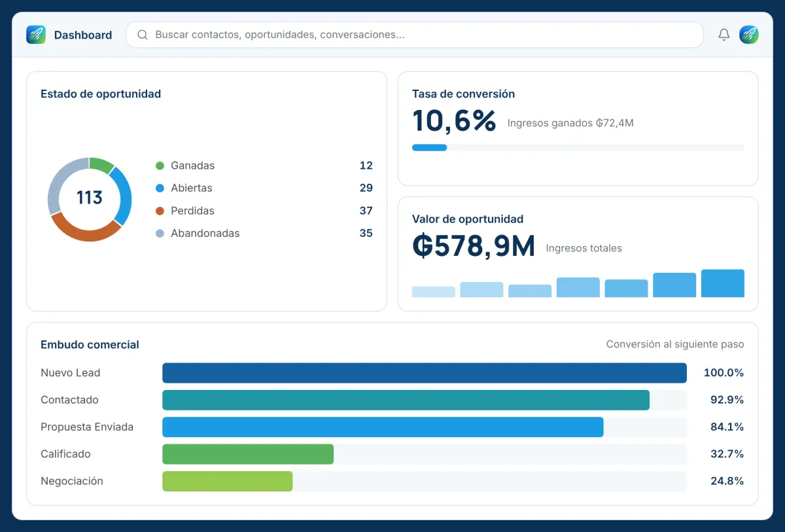
Task: Click the Abiertas legend label
Action: click(192, 188)
